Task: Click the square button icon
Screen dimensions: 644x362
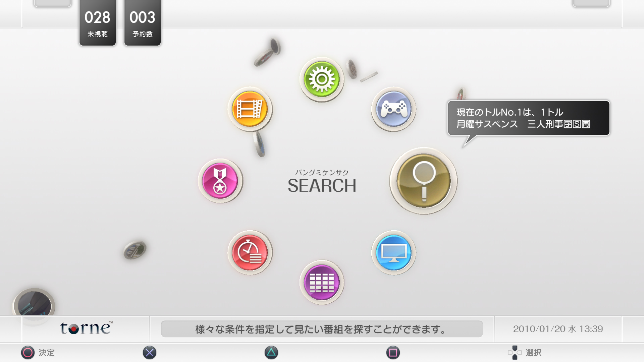Action: click(x=393, y=353)
